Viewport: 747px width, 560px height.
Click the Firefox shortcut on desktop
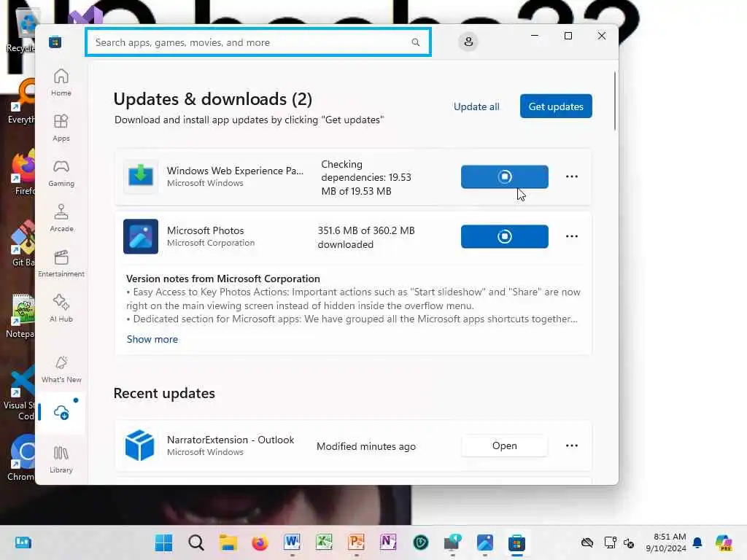pos(23,172)
